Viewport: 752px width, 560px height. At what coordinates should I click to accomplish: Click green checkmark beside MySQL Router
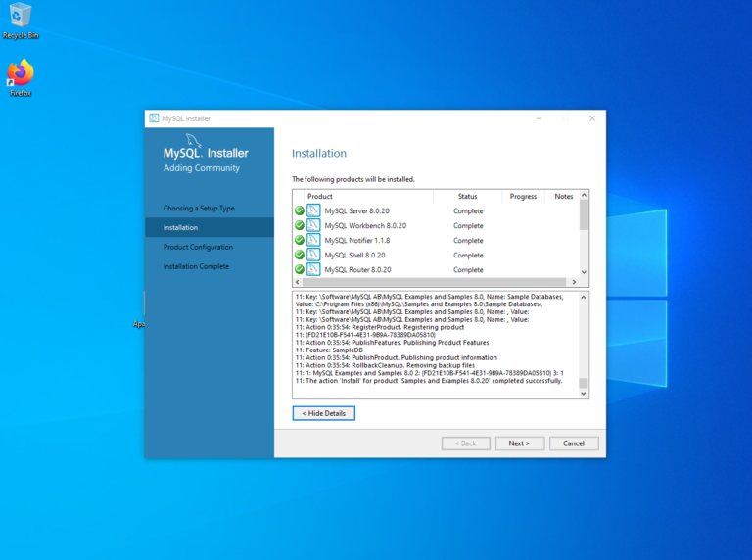[x=299, y=269]
